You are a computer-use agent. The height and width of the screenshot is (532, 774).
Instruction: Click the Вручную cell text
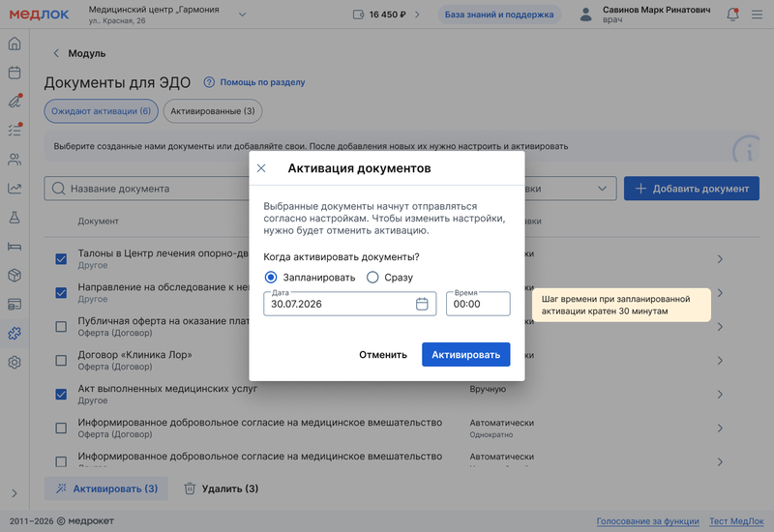click(x=488, y=389)
